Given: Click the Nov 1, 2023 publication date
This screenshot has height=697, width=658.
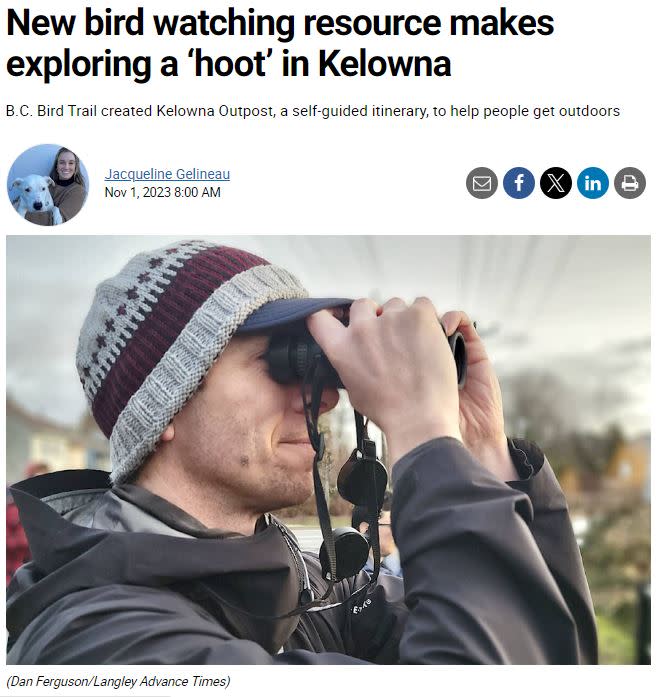Looking at the screenshot, I should [138, 192].
